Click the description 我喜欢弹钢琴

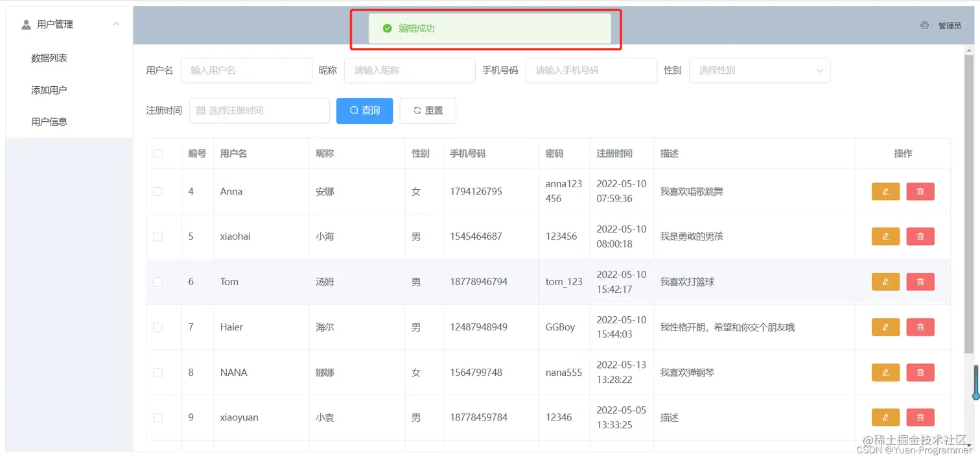687,373
